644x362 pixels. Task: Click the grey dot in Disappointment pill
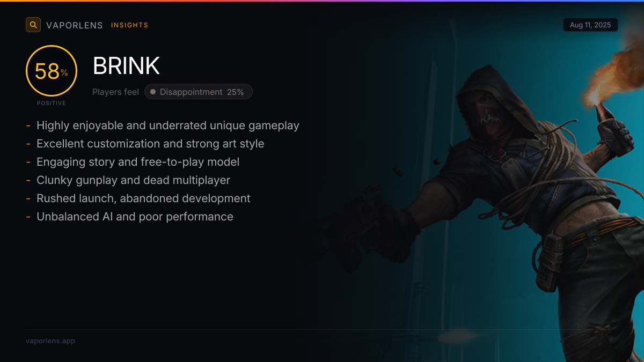[153, 92]
